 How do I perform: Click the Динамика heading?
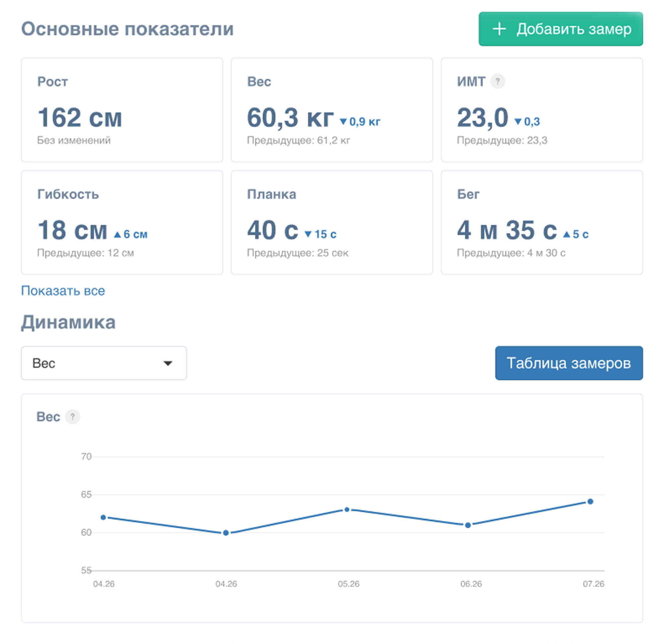point(68,323)
